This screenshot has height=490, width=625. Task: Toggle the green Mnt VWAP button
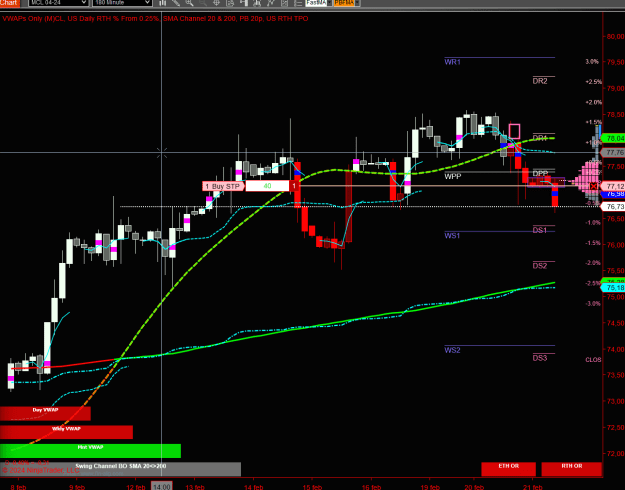[x=90, y=451]
